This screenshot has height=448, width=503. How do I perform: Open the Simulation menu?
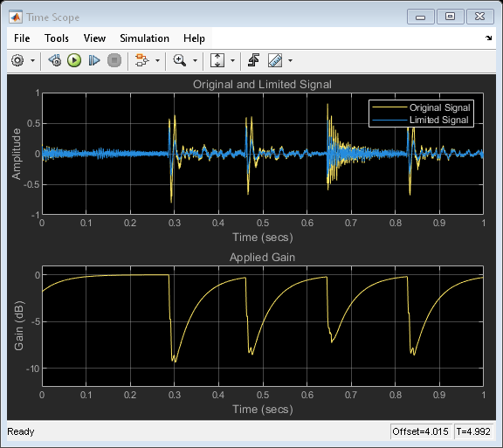point(144,38)
